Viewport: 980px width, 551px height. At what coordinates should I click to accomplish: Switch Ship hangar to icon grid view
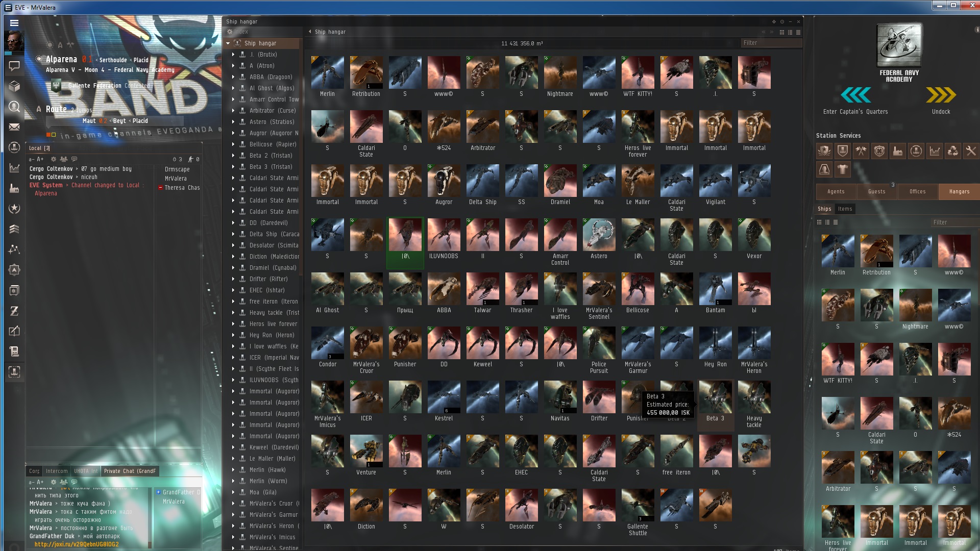point(781,32)
